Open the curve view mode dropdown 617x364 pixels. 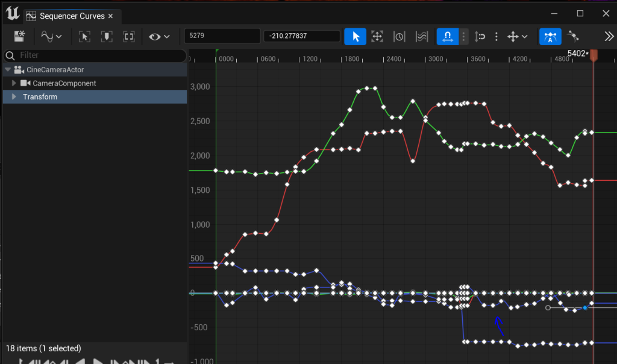(52, 36)
